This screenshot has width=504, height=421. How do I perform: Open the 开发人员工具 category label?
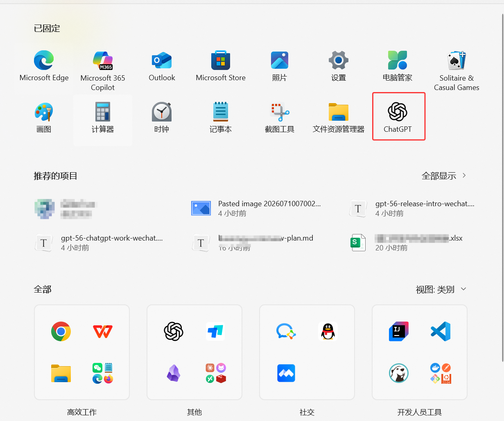[420, 412]
